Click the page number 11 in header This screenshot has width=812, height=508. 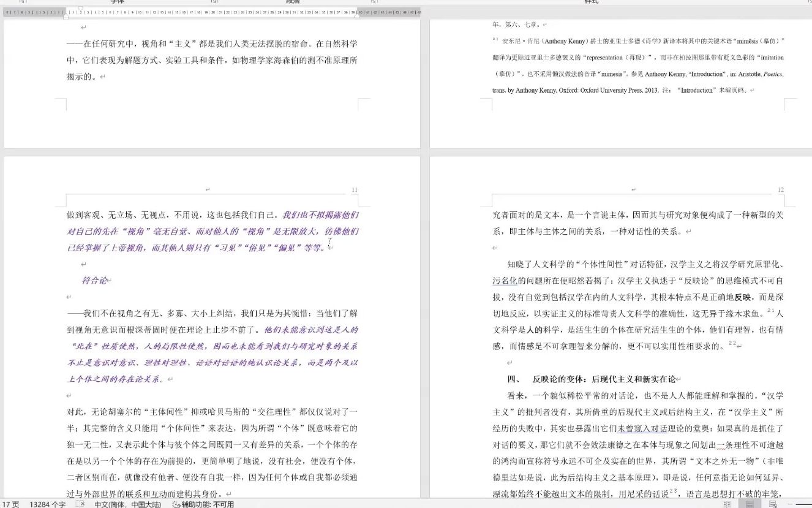tap(355, 190)
